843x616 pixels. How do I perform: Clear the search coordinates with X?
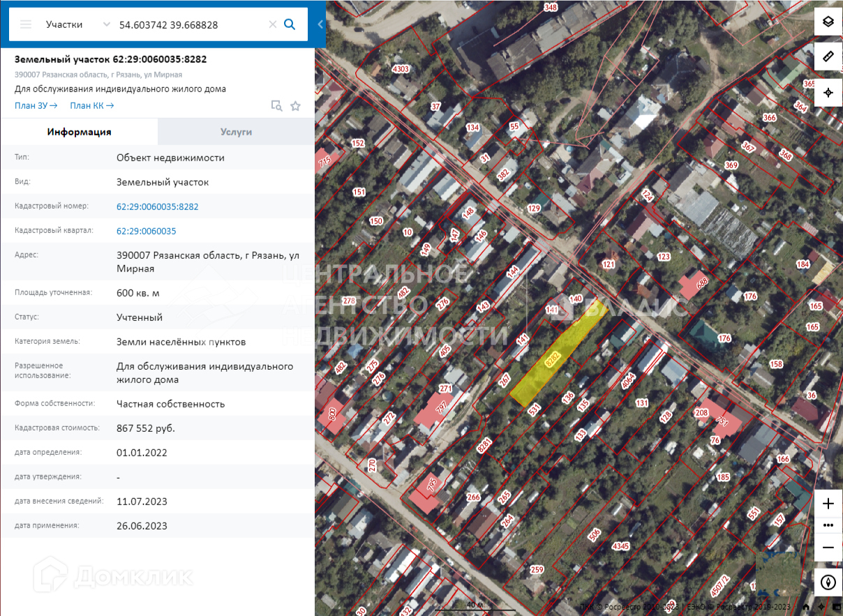pos(272,24)
